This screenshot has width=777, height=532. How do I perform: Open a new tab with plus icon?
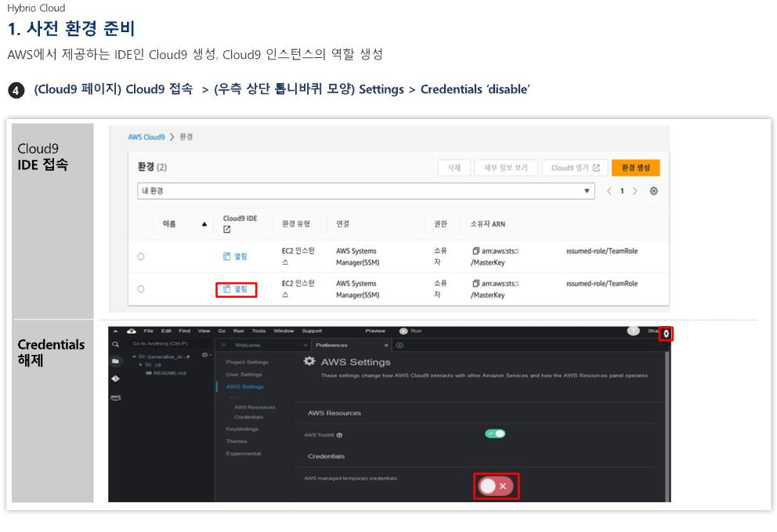pos(399,345)
